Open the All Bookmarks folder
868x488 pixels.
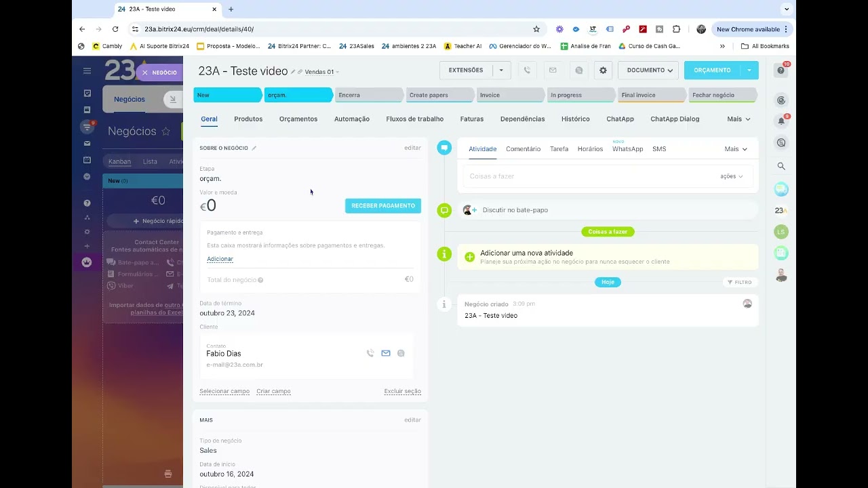766,46
